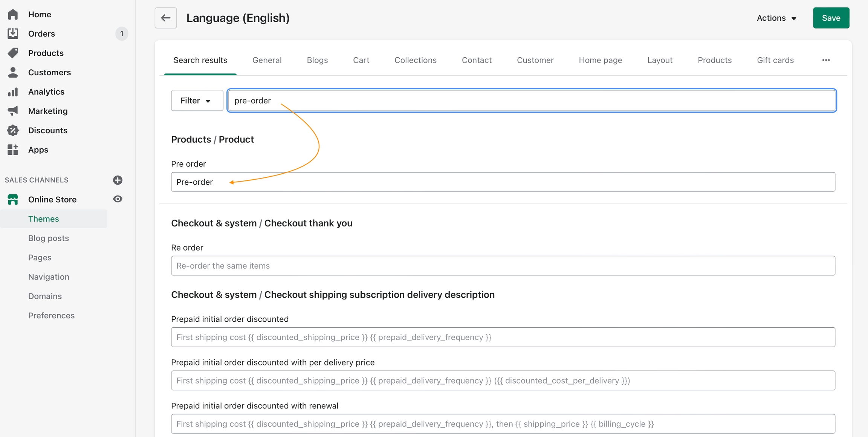This screenshot has height=437, width=868.
Task: Switch to the Cart tab
Action: pyautogui.click(x=361, y=60)
